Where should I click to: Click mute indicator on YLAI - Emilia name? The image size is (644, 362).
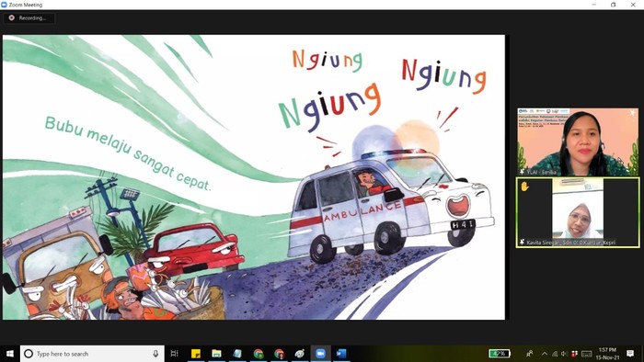tap(522, 172)
